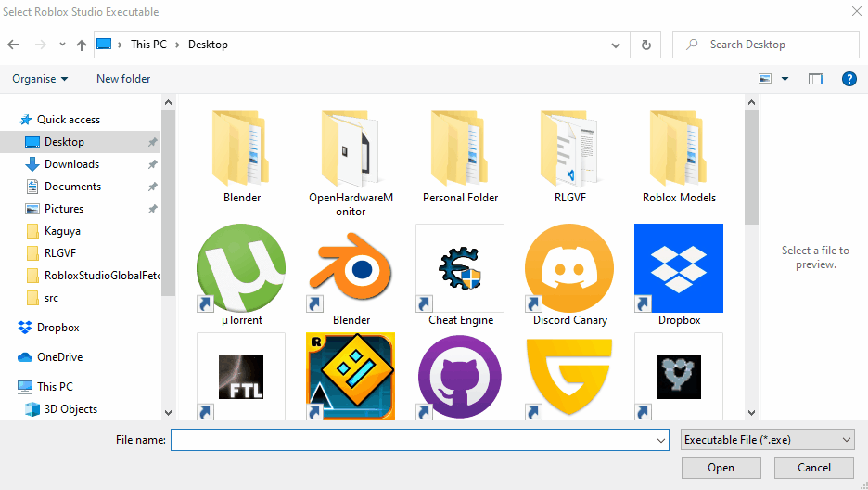Viewport: 868px width, 490px height.
Task: Select the Cheat Engine shortcut
Action: pyautogui.click(x=460, y=268)
